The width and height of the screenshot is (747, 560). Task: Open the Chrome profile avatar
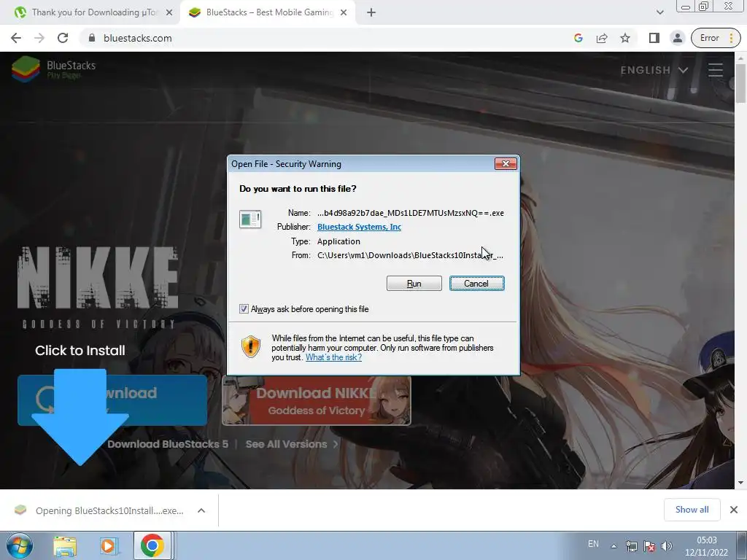coord(678,38)
